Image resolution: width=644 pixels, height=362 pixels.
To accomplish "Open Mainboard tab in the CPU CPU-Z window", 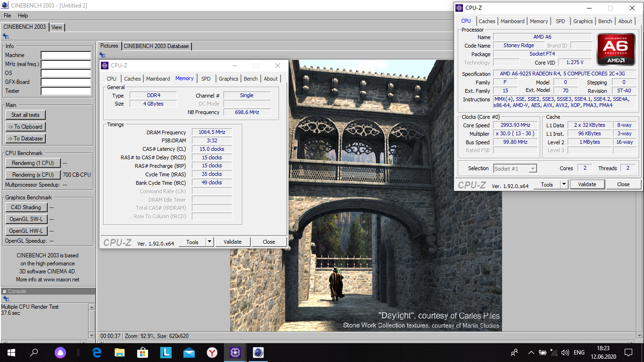I will pos(512,21).
